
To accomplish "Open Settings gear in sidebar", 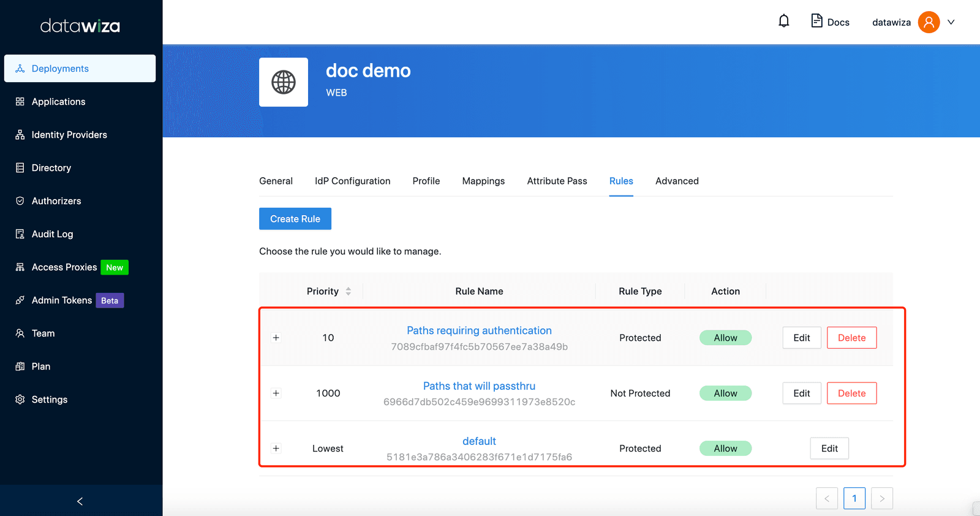I will pos(20,400).
